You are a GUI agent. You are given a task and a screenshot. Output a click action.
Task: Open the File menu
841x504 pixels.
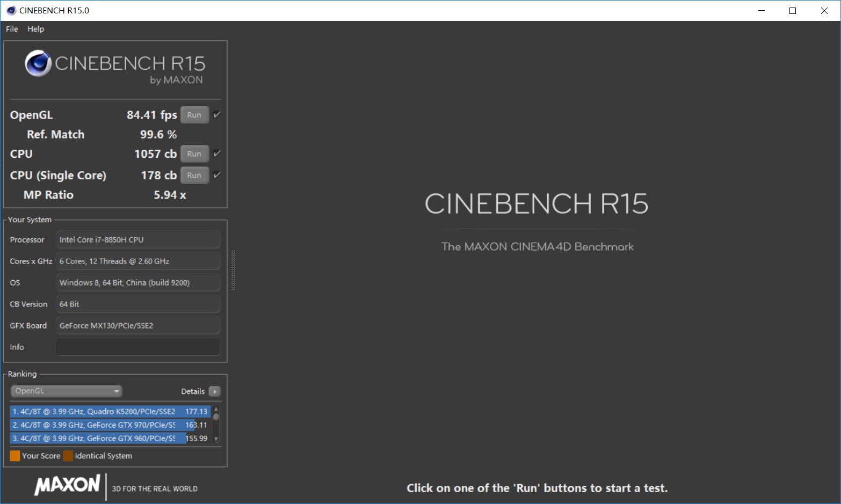point(12,29)
